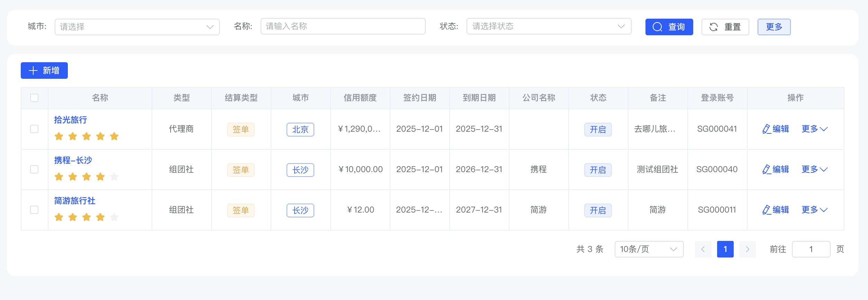Select page 1 in pagination
The image size is (868, 300).
(725, 249)
